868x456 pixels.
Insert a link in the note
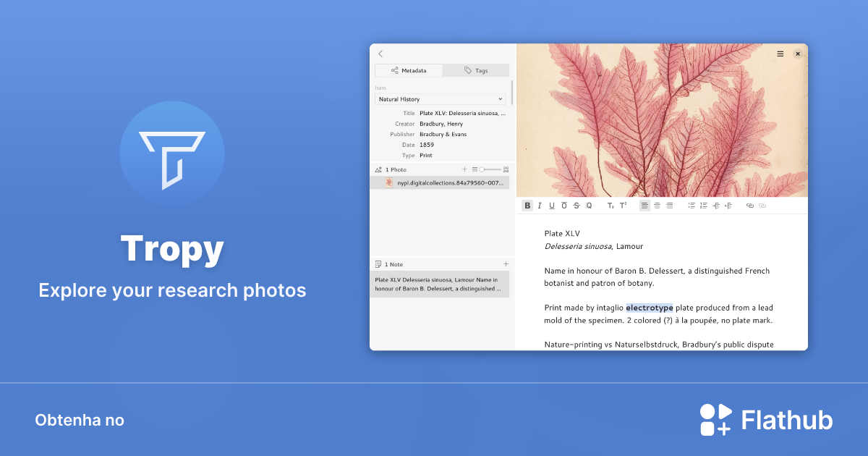point(750,206)
